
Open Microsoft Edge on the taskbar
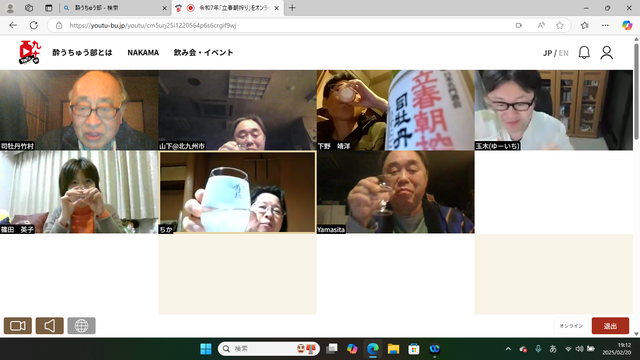click(373, 349)
